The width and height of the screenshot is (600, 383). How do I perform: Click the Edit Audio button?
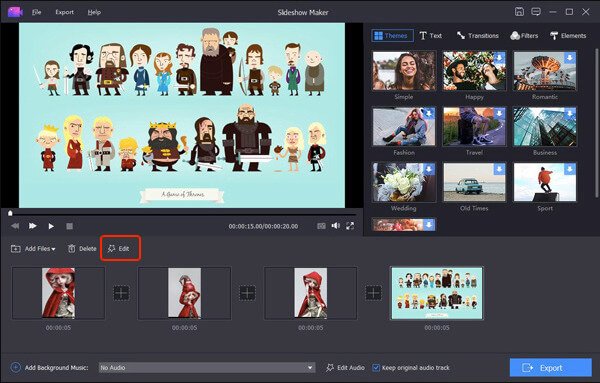pos(345,368)
